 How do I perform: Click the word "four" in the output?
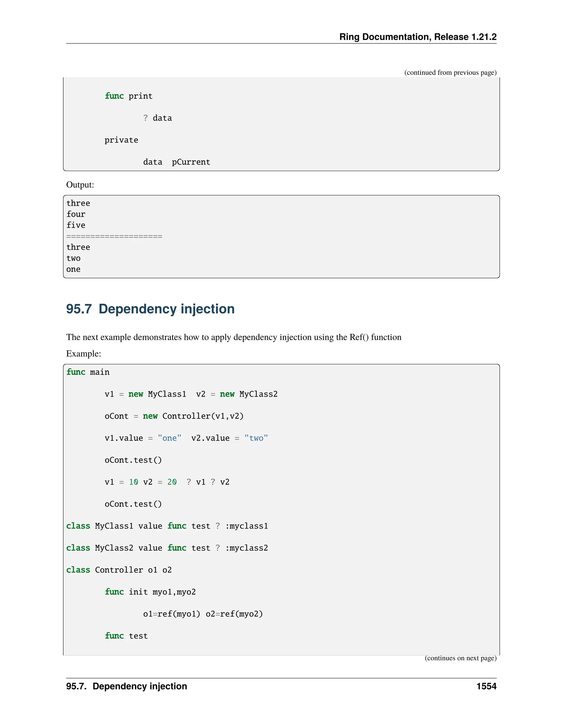(x=76, y=214)
